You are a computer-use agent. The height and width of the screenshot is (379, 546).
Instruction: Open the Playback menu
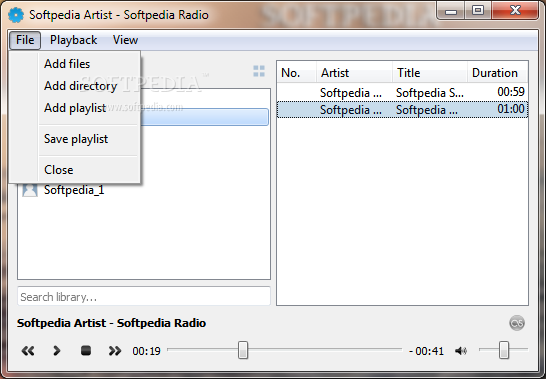click(x=73, y=40)
